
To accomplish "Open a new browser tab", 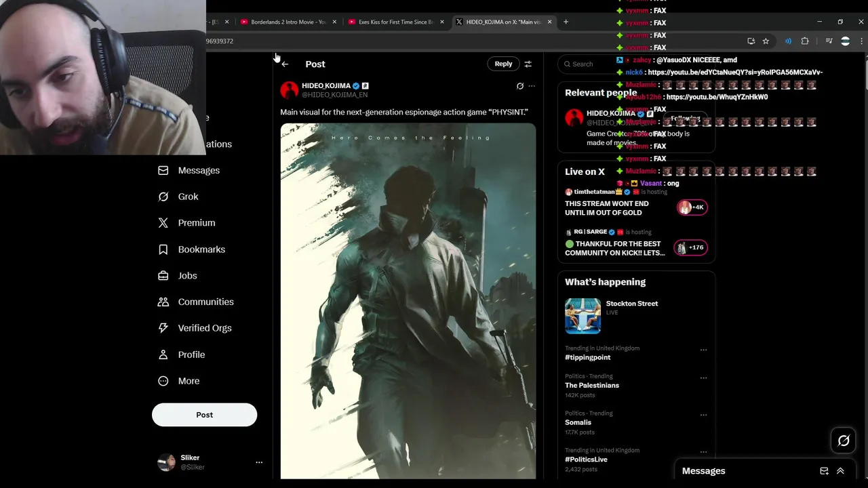I will (x=566, y=22).
